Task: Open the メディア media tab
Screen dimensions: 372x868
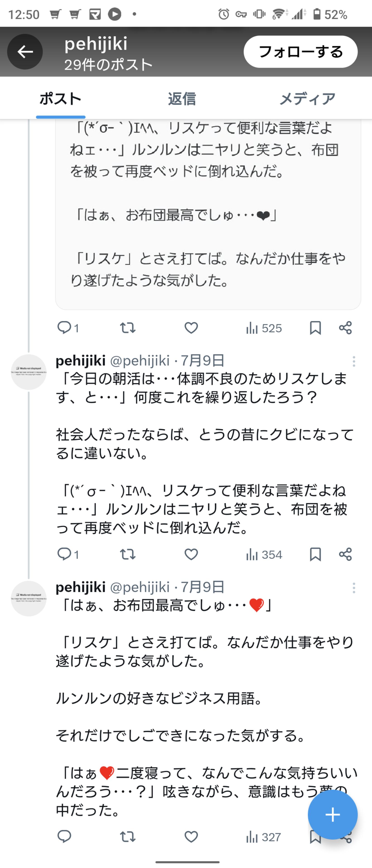Action: [x=307, y=99]
